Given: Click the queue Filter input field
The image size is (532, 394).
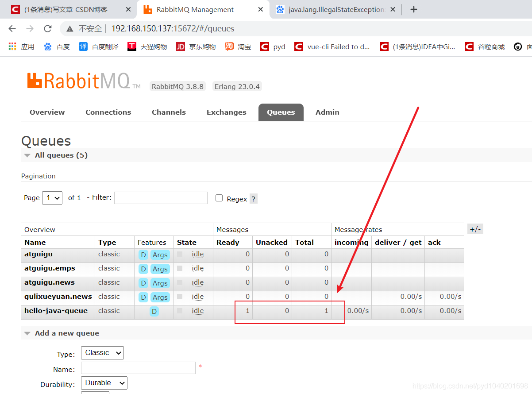Looking at the screenshot, I should 161,198.
